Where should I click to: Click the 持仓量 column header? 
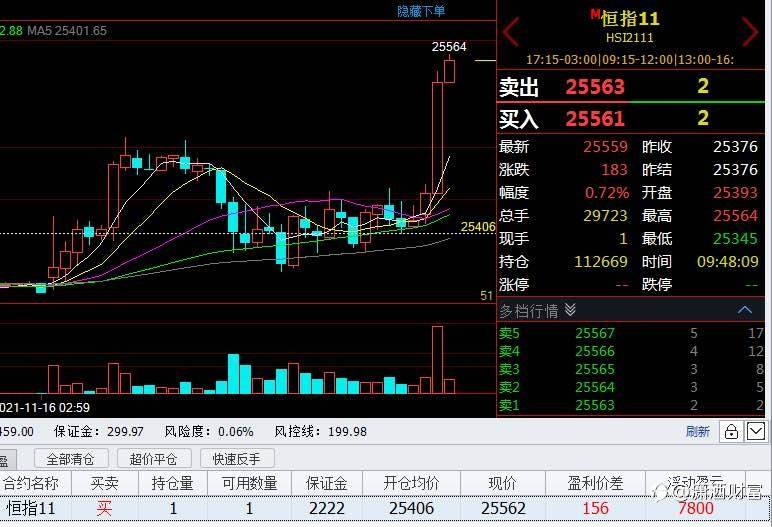coord(173,483)
